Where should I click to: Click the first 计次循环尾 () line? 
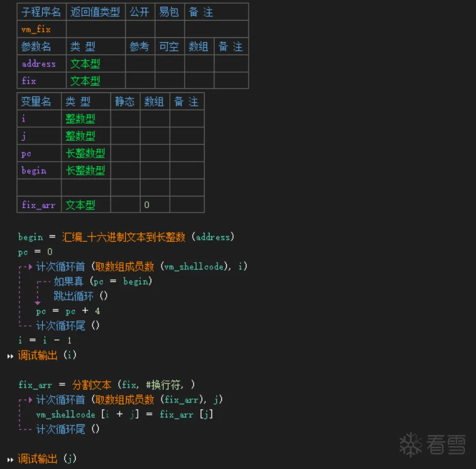(x=68, y=326)
